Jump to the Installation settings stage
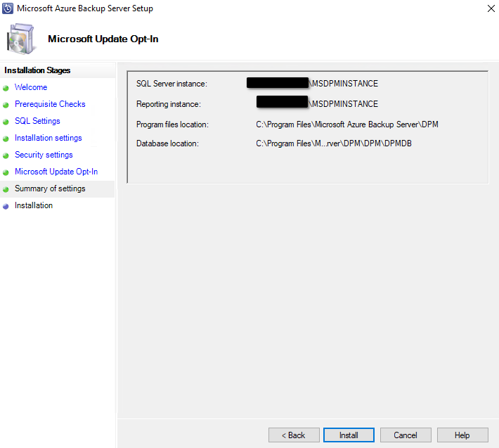Screen dimensions: 499x448 coord(48,138)
